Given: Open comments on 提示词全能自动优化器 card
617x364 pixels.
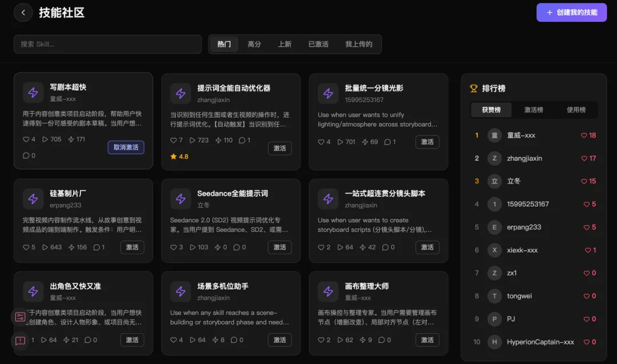Looking at the screenshot, I should click(x=242, y=139).
